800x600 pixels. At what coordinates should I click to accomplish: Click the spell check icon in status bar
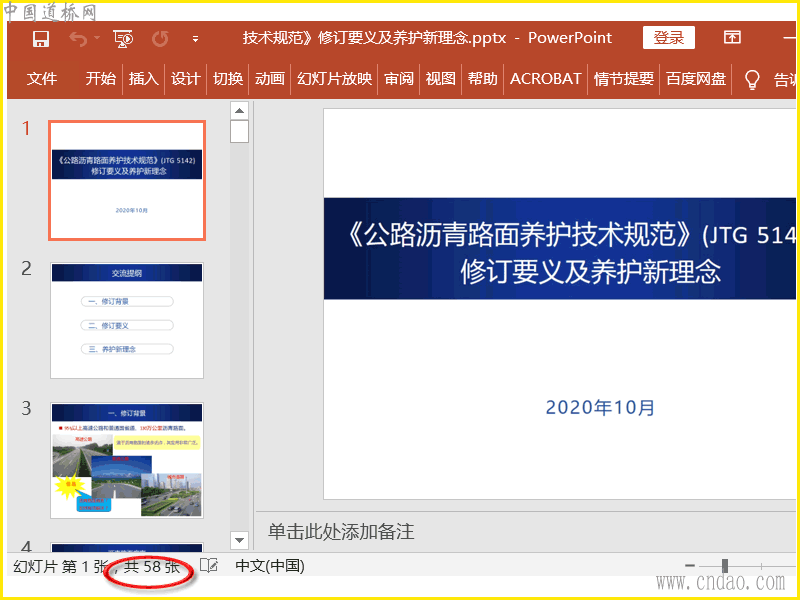pyautogui.click(x=209, y=565)
